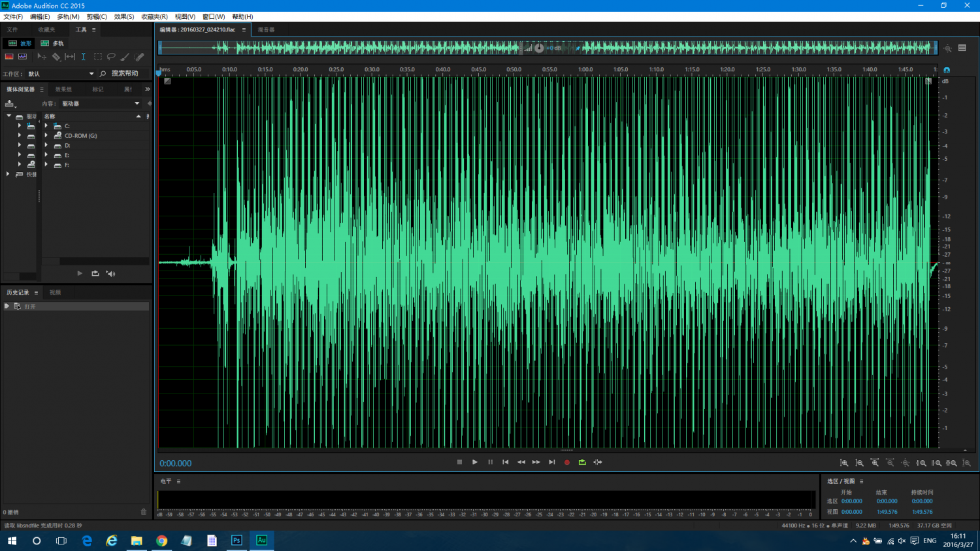The image size is (980, 551).
Task: Click the selection start time 0:00.000
Action: tap(852, 501)
